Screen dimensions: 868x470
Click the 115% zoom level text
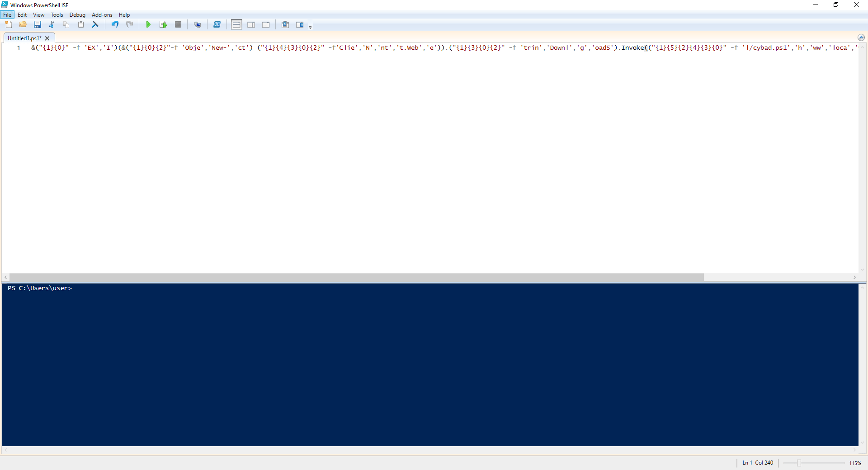(x=855, y=463)
